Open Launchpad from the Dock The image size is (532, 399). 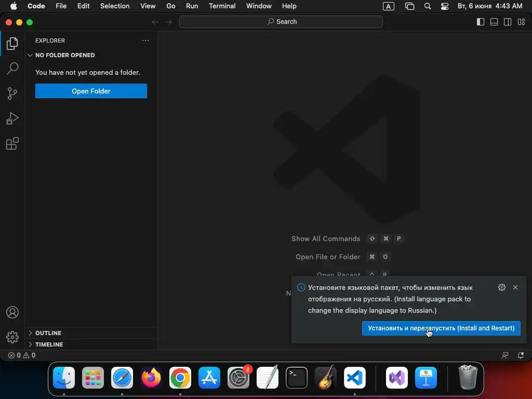coord(93,378)
